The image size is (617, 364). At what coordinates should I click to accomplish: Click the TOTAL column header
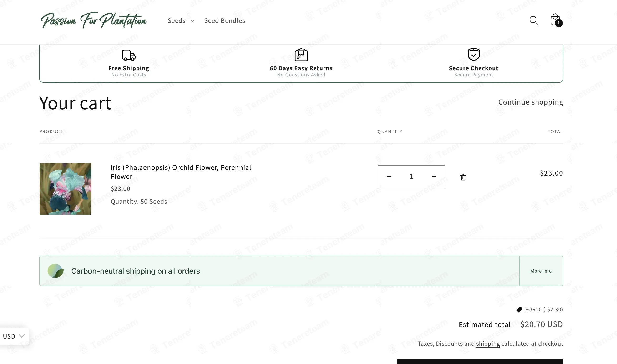pyautogui.click(x=555, y=132)
